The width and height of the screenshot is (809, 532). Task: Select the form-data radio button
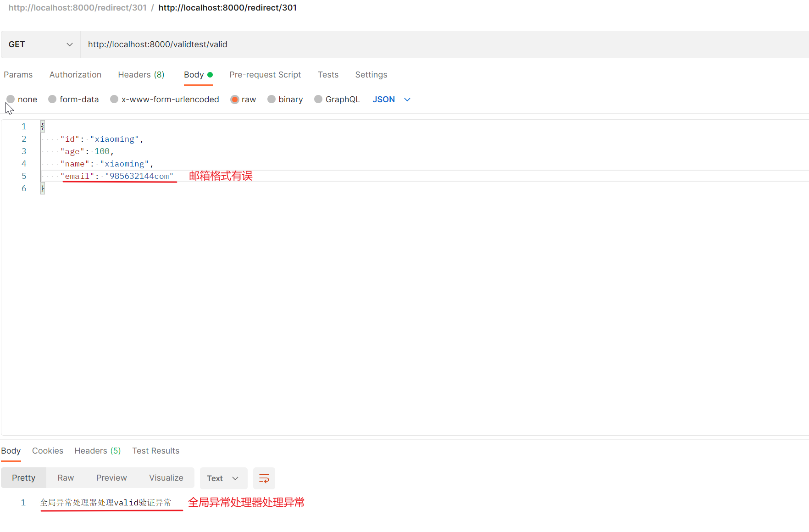click(52, 99)
